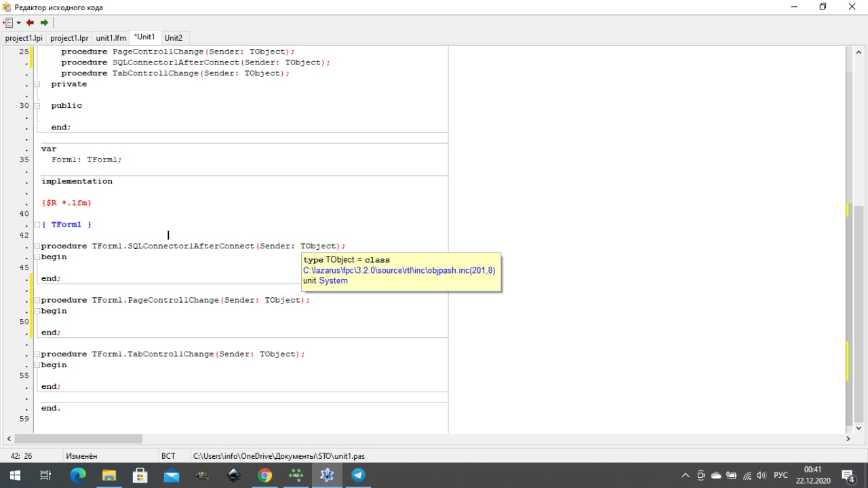This screenshot has width=868, height=488.
Task: Click the vertical scrollbar down arrow
Action: click(859, 428)
